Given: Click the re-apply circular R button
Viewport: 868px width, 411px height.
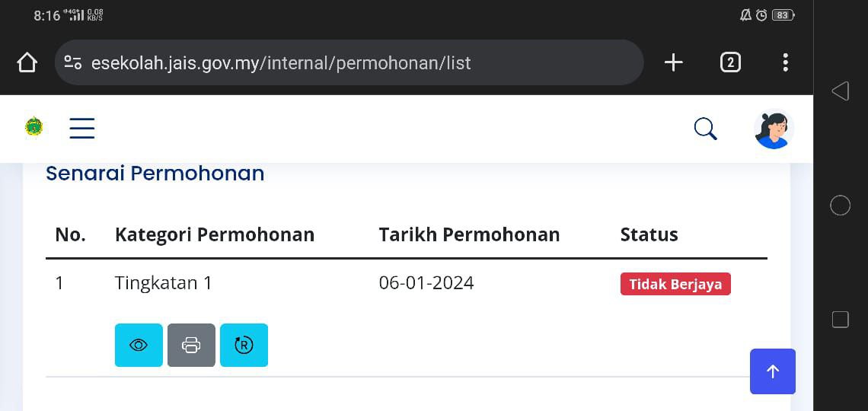Looking at the screenshot, I should click(x=244, y=346).
